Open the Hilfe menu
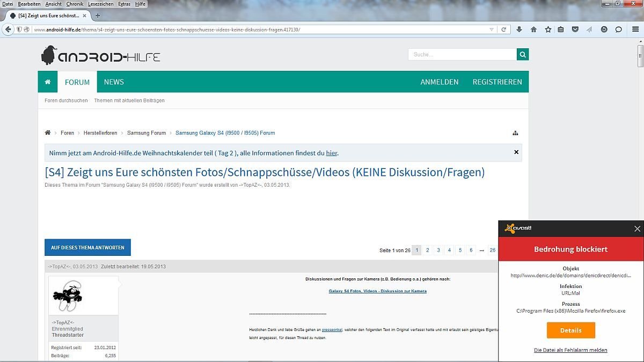This screenshot has width=644, height=362. click(x=140, y=4)
